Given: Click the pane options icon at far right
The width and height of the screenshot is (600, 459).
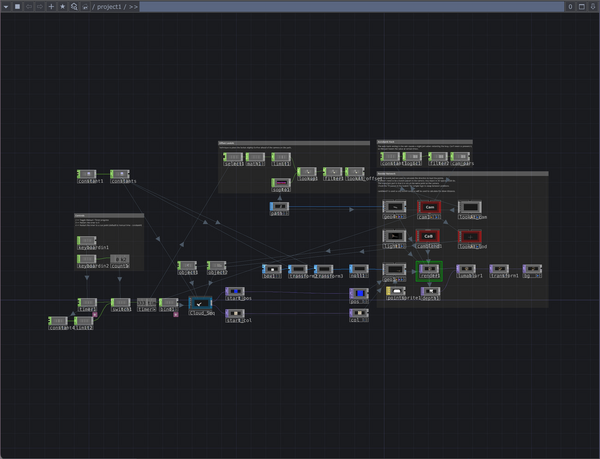Looking at the screenshot, I should [593, 7].
